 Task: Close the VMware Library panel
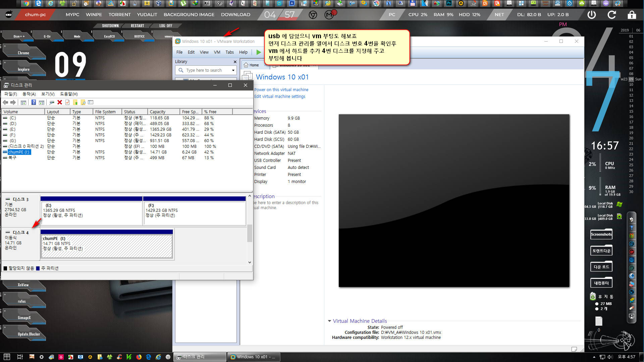[235, 62]
